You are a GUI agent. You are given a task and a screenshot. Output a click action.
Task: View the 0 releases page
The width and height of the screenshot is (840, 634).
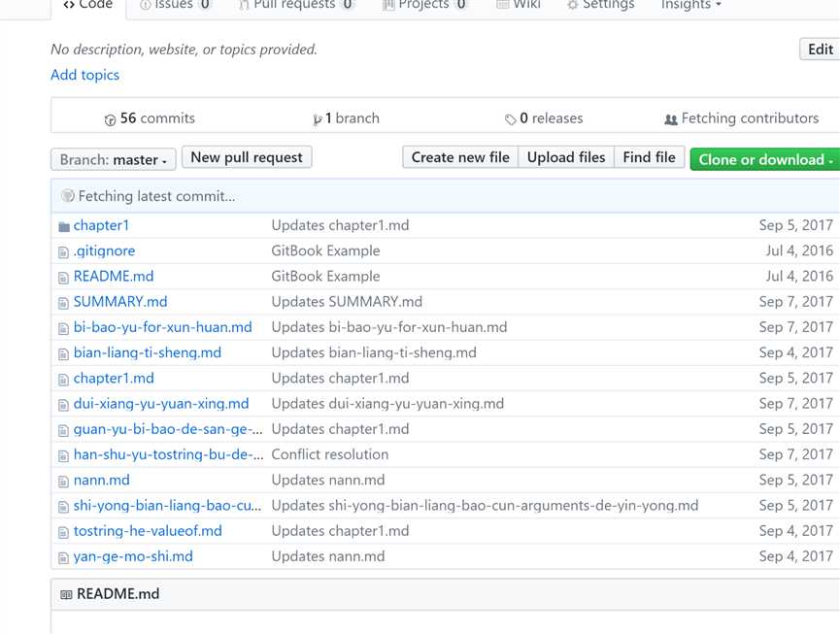[544, 118]
